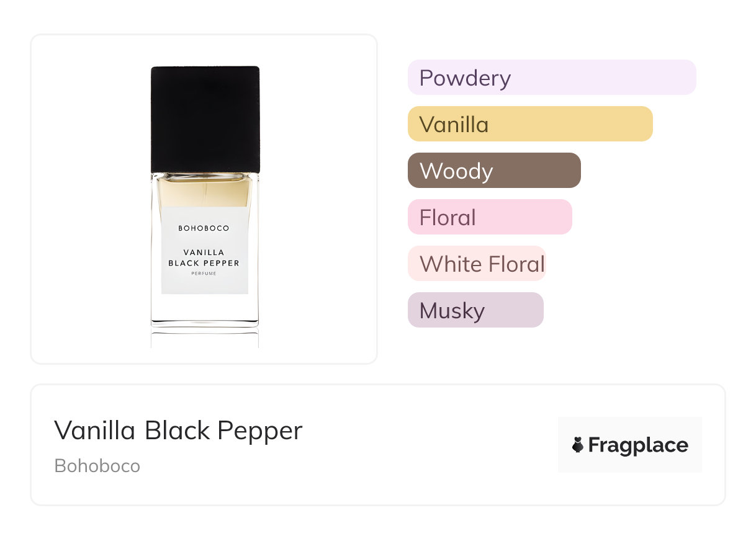
Task: Select the White Floral accord bar
Action: pyautogui.click(x=476, y=264)
